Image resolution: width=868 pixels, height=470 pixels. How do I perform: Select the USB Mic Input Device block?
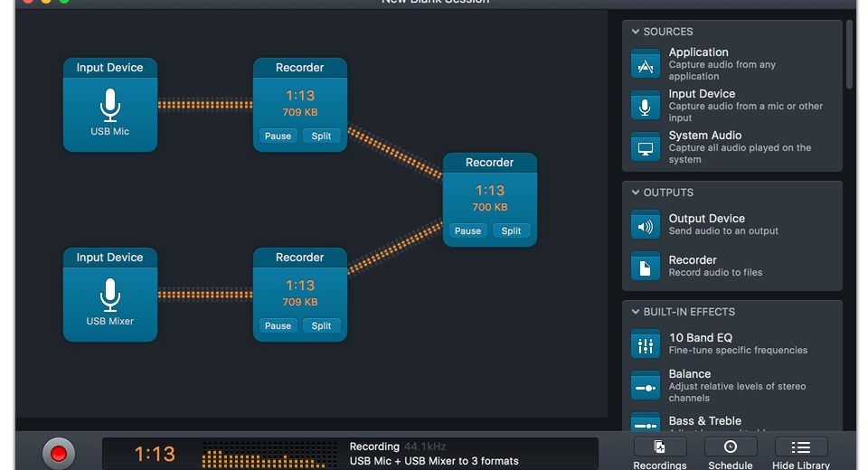pyautogui.click(x=110, y=106)
